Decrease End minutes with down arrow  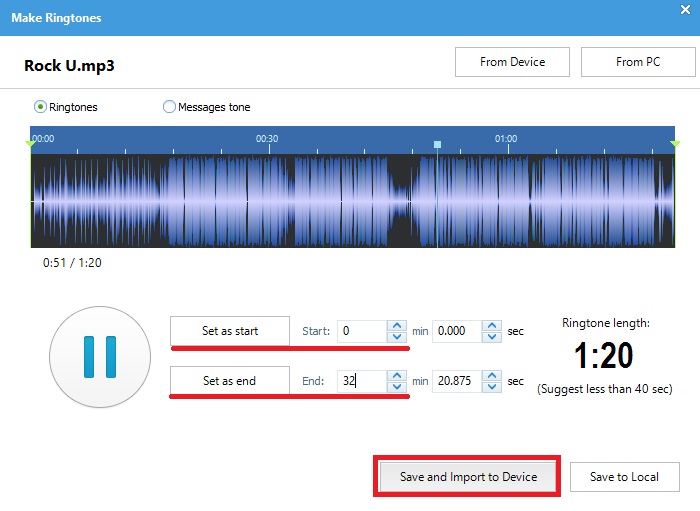coord(397,386)
